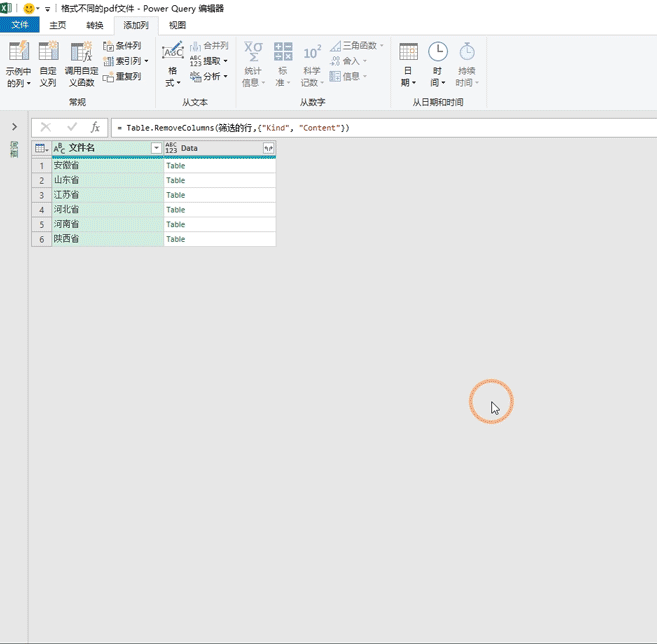657x644 pixels.
Task: Click the Statistics (统计信息) icon
Action: [253, 52]
